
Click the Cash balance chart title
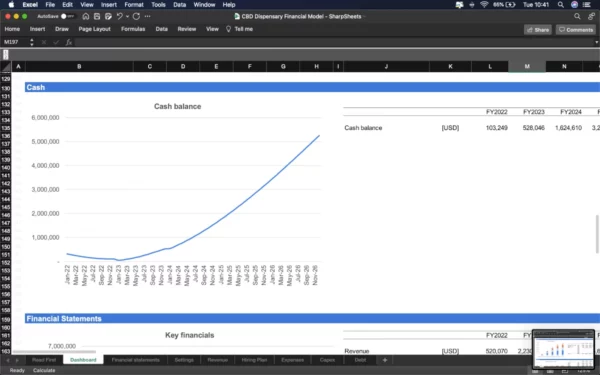[x=178, y=106]
